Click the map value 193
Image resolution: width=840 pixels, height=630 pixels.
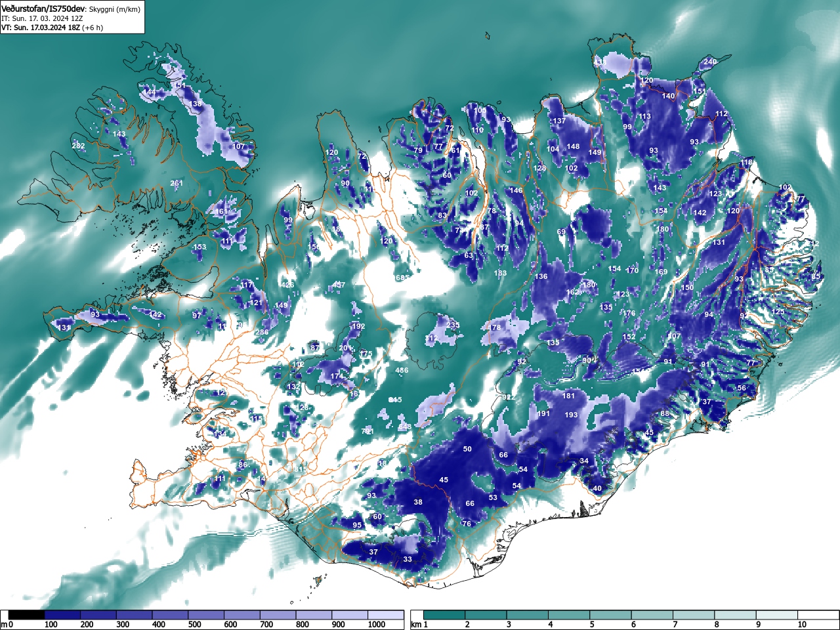[x=571, y=415]
